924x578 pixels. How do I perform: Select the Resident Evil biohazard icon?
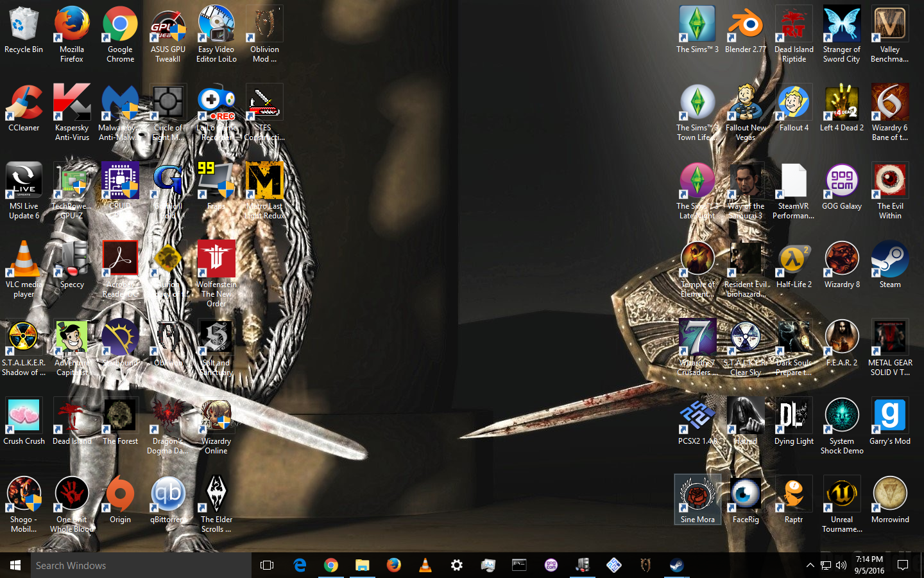746,270
